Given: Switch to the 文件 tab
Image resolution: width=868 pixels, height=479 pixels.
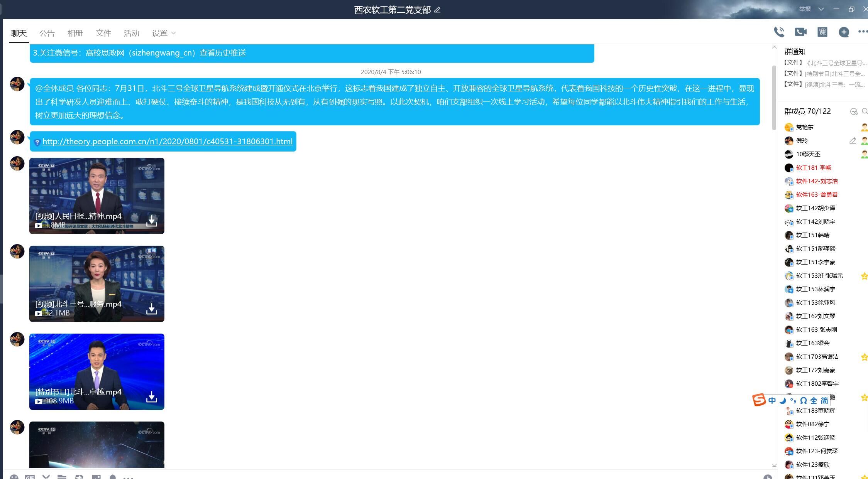Looking at the screenshot, I should click(x=103, y=33).
